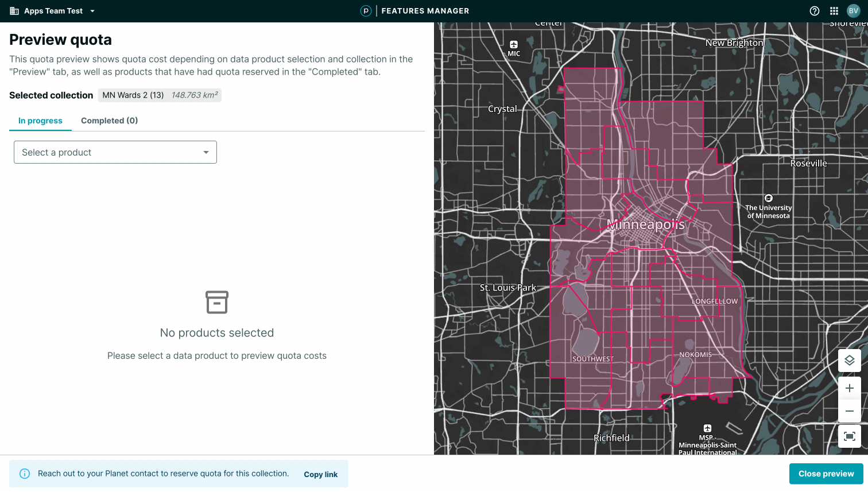
Task: Click the St. Louis Park map label
Action: pyautogui.click(x=508, y=288)
